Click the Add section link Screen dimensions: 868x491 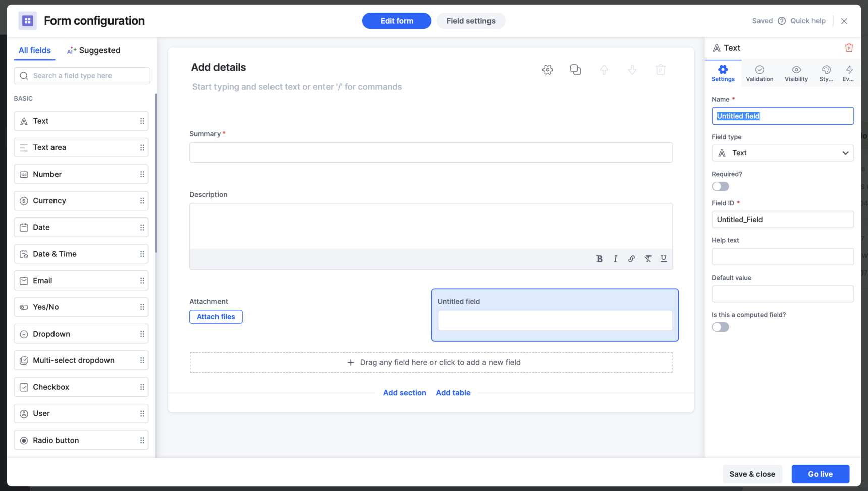404,393
